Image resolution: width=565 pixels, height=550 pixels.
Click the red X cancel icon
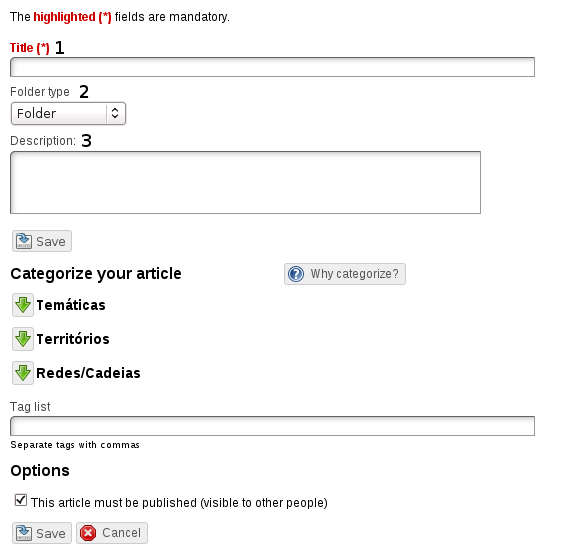[x=88, y=533]
